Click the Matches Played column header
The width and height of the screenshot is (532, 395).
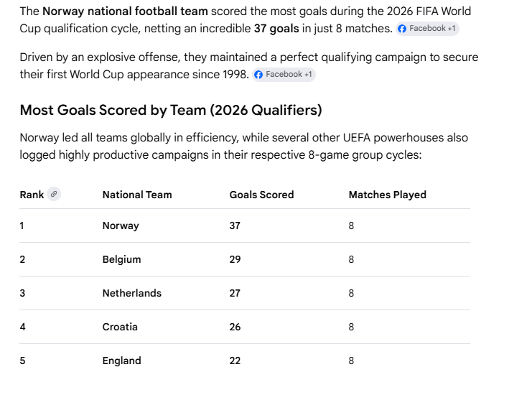click(x=388, y=195)
